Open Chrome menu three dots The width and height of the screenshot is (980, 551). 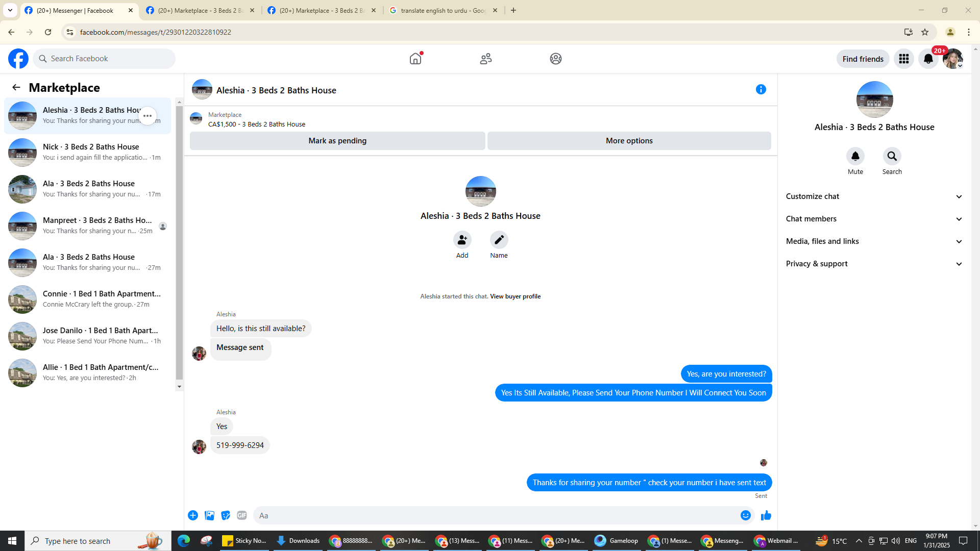point(969,32)
